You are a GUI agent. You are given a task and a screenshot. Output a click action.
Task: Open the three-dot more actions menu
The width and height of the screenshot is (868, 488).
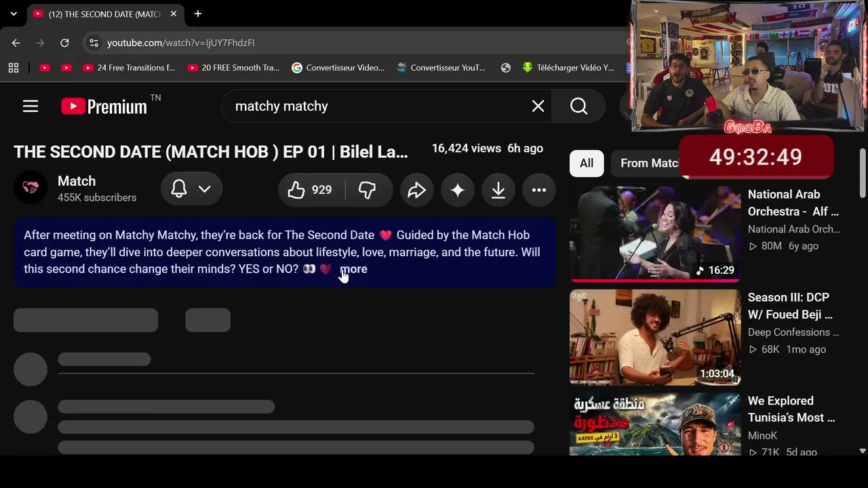539,190
